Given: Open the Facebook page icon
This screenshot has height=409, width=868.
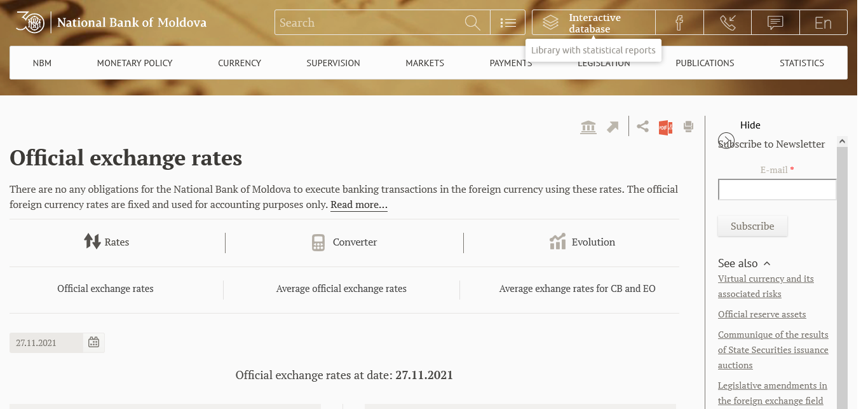Looking at the screenshot, I should (x=679, y=23).
